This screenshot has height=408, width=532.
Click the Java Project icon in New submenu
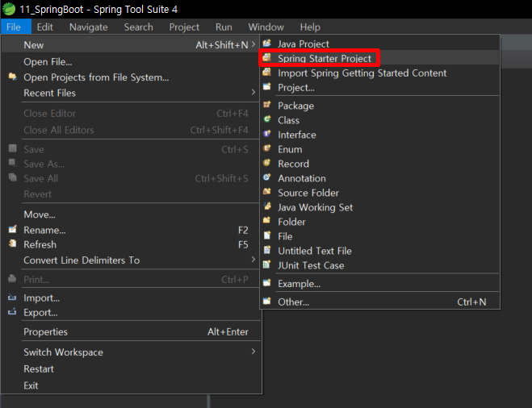point(267,43)
